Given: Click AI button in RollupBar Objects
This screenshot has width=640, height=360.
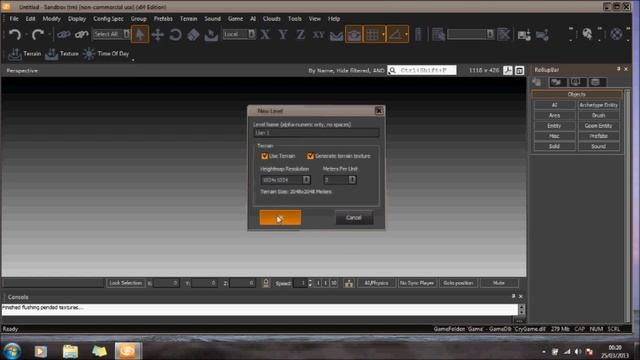Looking at the screenshot, I should click(554, 105).
